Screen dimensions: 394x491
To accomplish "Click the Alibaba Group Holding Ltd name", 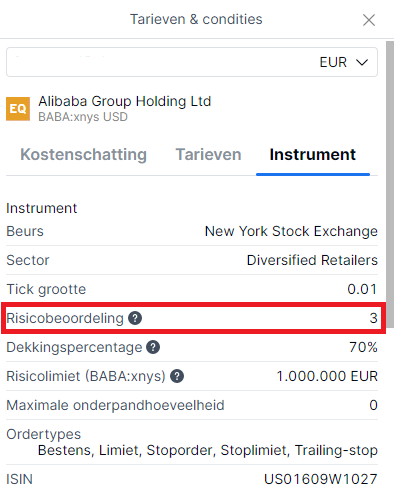I will (x=125, y=101).
